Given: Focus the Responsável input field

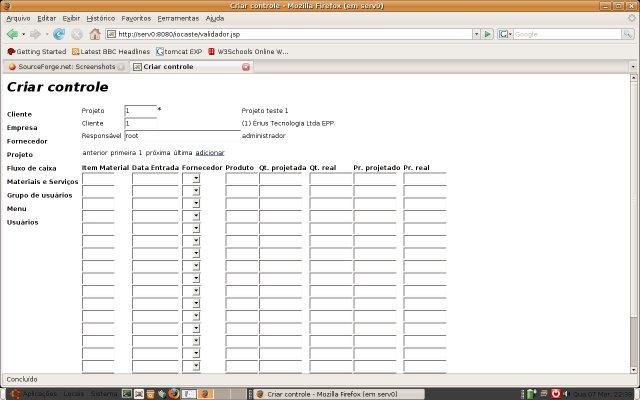Looking at the screenshot, I should click(182, 136).
